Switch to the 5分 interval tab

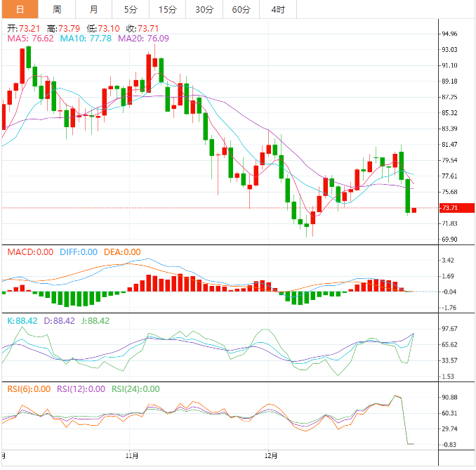(x=131, y=9)
